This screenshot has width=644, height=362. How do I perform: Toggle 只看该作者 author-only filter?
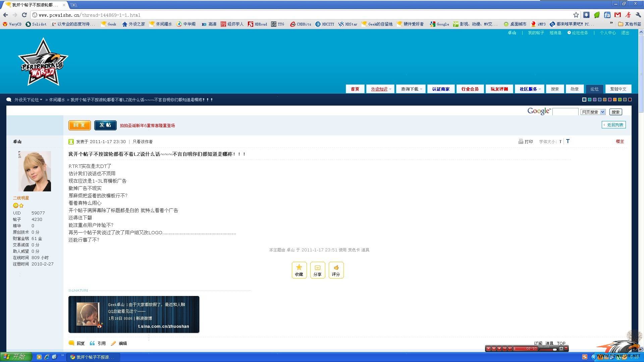tap(143, 142)
